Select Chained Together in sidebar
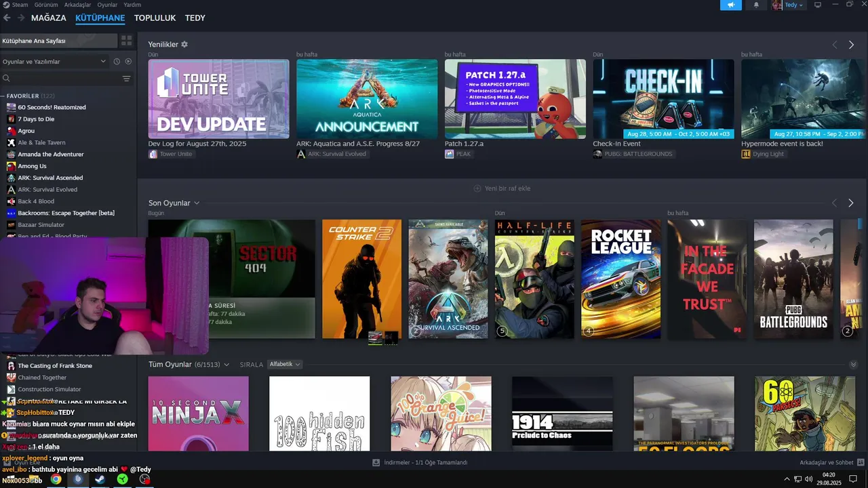The width and height of the screenshot is (868, 488). (42, 378)
